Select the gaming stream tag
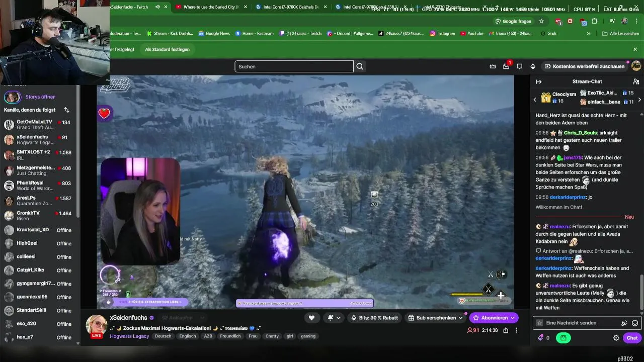 (x=308, y=336)
